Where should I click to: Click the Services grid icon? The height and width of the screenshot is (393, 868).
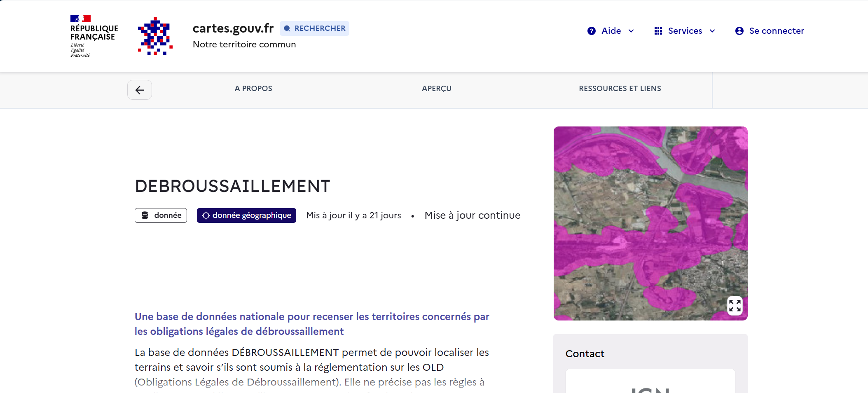click(x=658, y=31)
